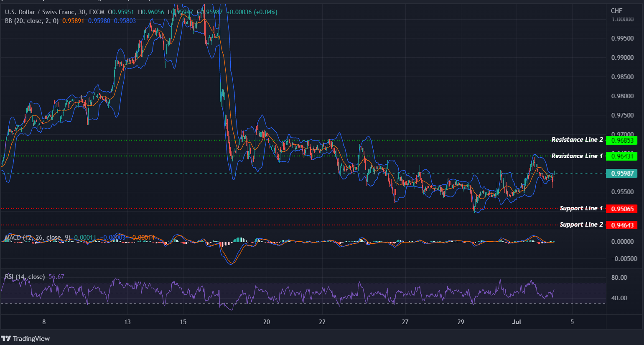Click the Jul label on the time axis
Image resolution: width=644 pixels, height=345 pixels.
(517, 322)
